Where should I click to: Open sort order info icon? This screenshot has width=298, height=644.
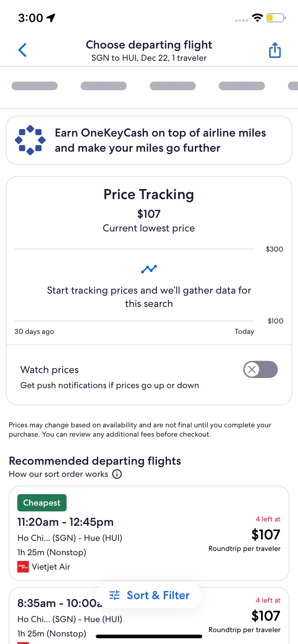pos(117,474)
